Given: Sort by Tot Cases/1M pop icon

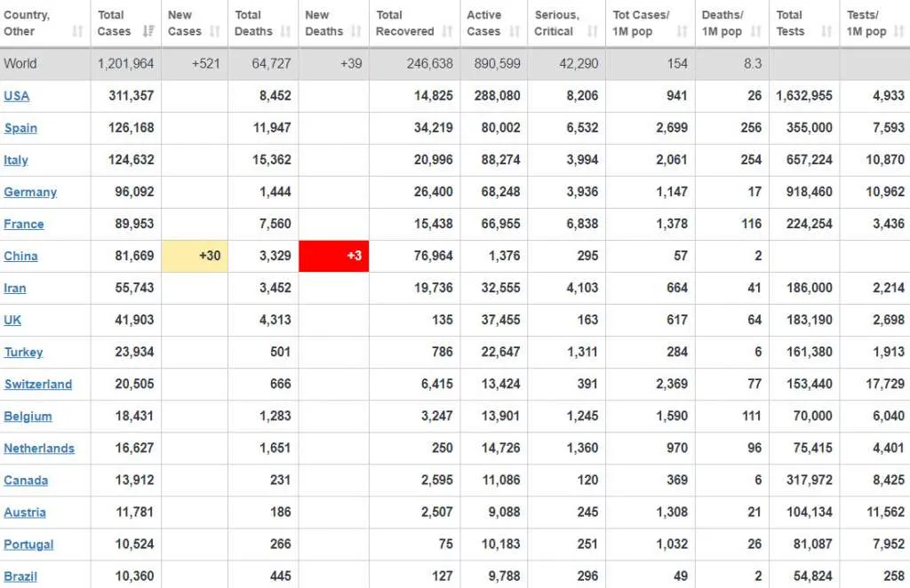Looking at the screenshot, I should tap(682, 31).
